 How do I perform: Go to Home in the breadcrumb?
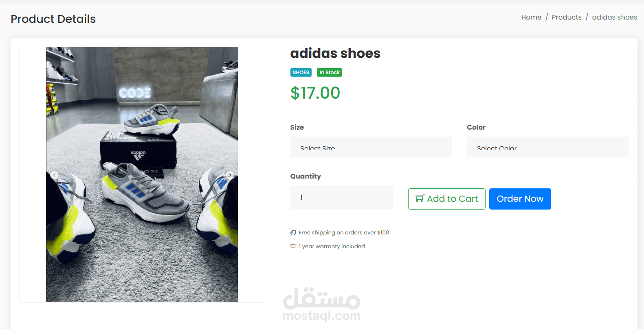531,17
